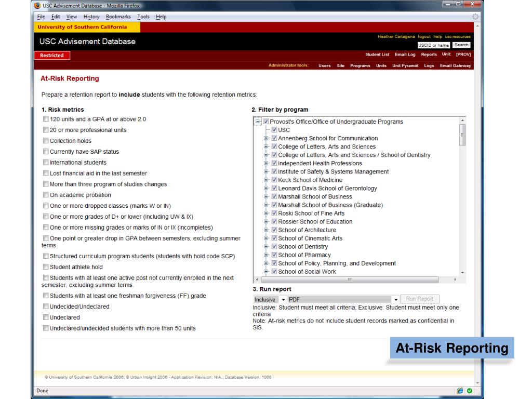This screenshot has height=399, width=532.
Task: Check 'More than three program of studies changes'
Action: [x=46, y=184]
